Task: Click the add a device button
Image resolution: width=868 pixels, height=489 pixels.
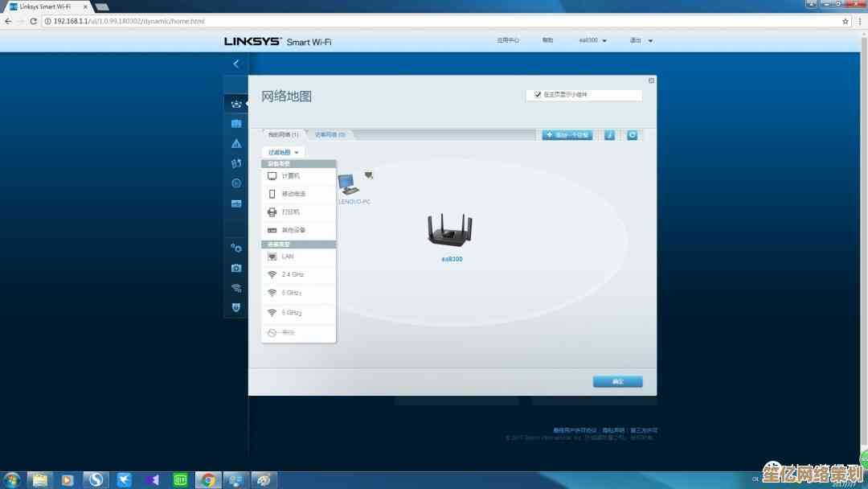Action: 567,135
